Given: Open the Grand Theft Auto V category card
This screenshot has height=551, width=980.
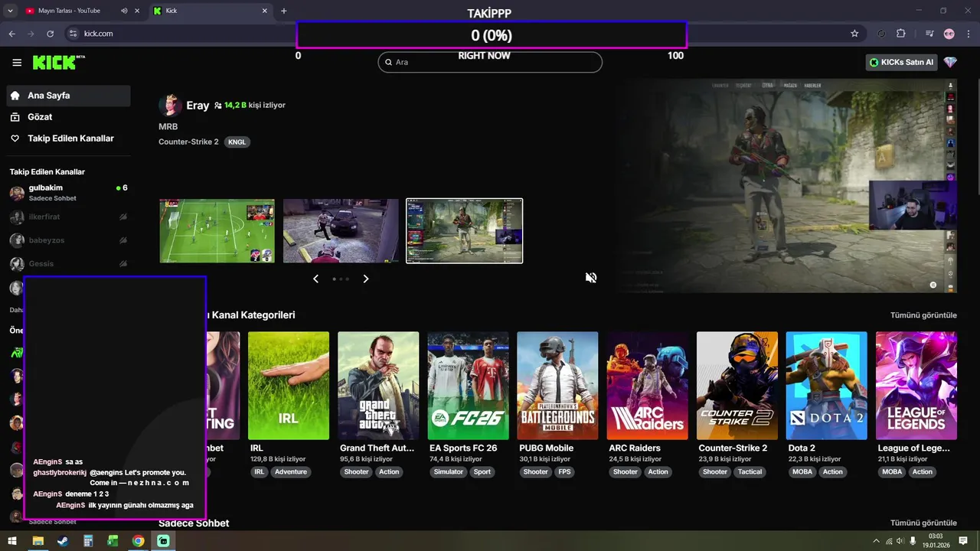Looking at the screenshot, I should pyautogui.click(x=378, y=386).
